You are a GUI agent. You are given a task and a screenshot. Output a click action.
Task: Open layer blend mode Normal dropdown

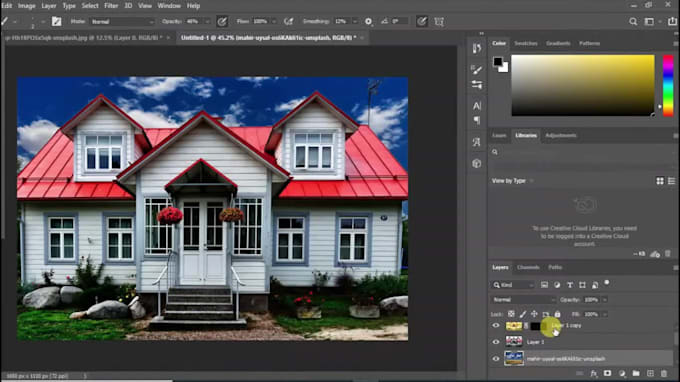[524, 300]
